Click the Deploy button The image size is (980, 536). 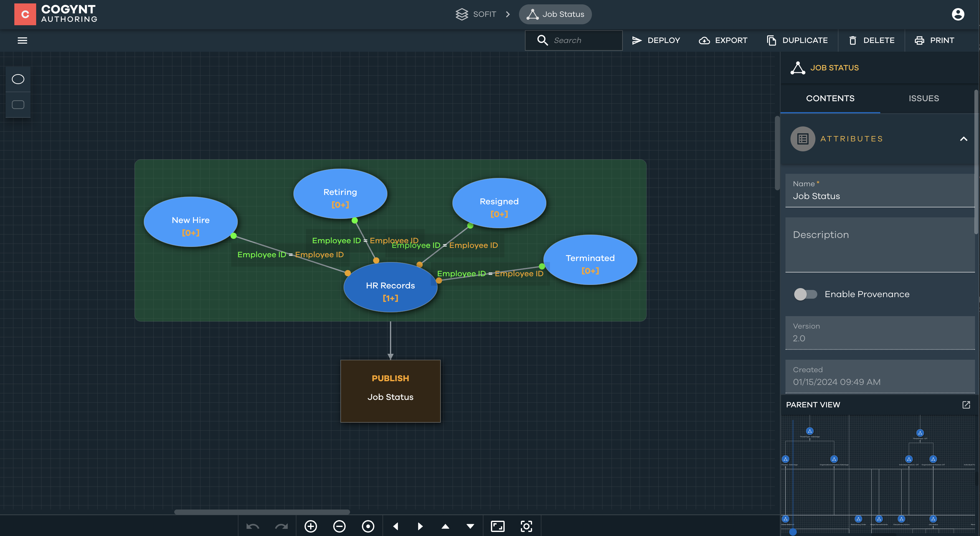tap(656, 40)
